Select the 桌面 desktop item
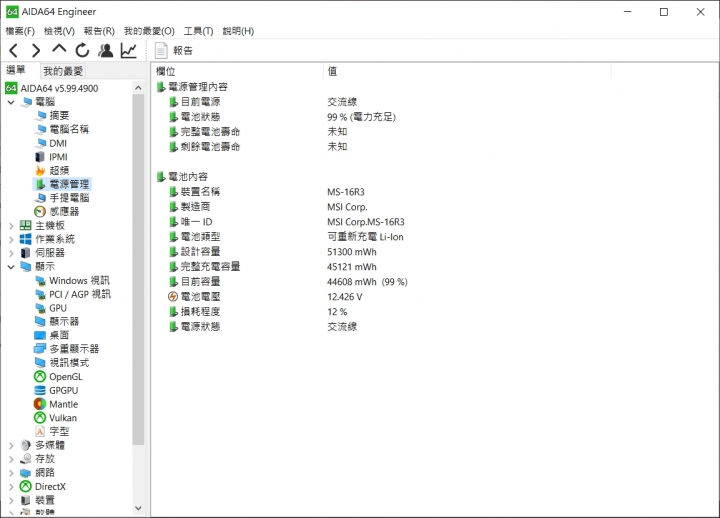The image size is (720, 518). tap(59, 335)
